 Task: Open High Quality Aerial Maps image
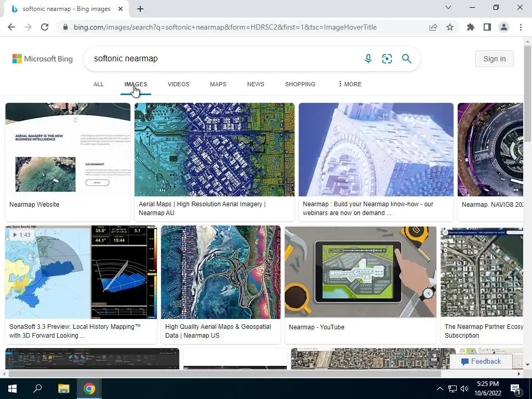click(x=221, y=272)
